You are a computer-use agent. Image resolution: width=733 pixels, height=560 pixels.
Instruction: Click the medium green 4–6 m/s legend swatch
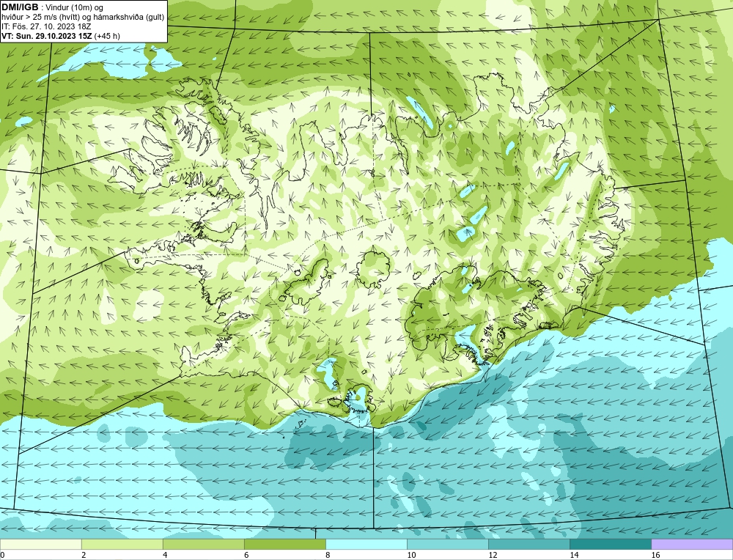click(x=203, y=544)
